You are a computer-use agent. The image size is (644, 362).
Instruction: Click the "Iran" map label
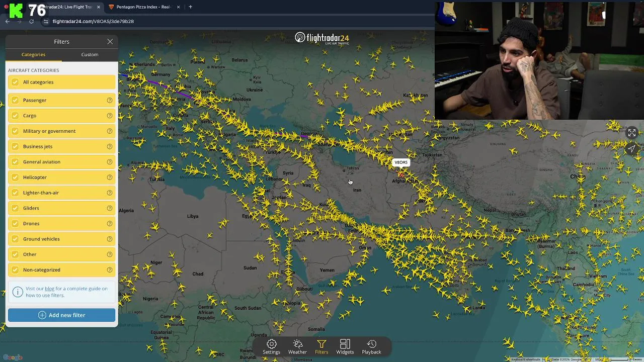(x=357, y=190)
